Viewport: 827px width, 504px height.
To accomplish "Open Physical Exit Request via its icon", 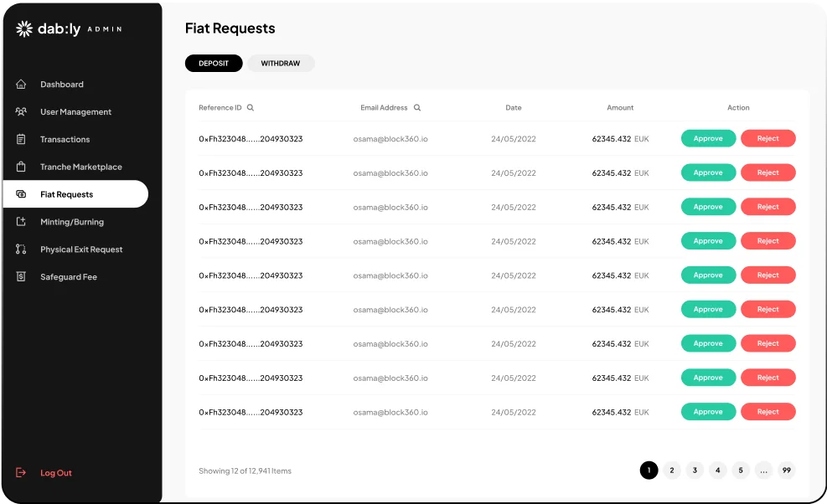I will click(21, 249).
